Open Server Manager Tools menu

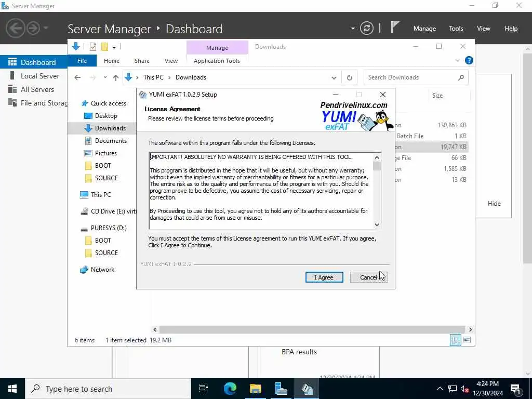click(456, 29)
